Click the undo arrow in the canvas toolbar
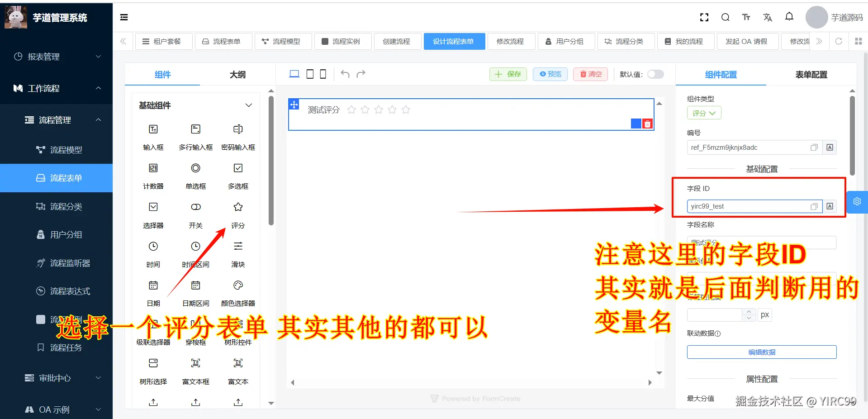Viewport: 868px width, 419px height. click(345, 74)
